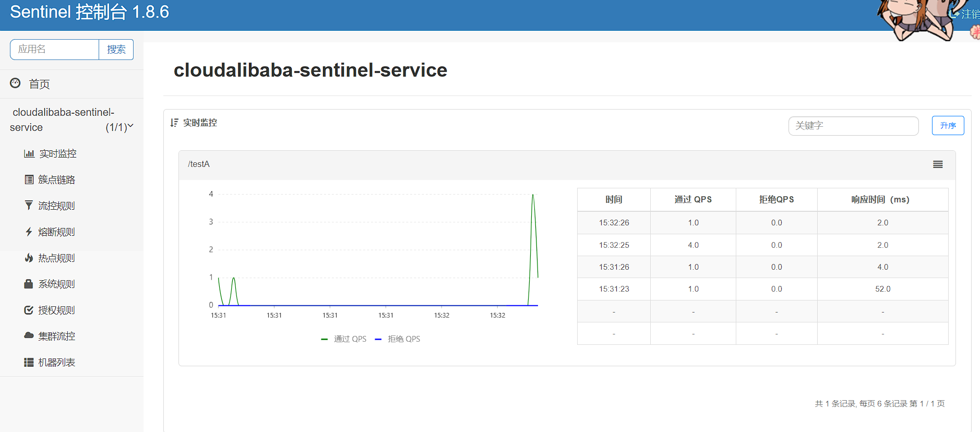Click the lock icon for 系统规则
Image resolution: width=980 pixels, height=432 pixels.
tap(29, 284)
